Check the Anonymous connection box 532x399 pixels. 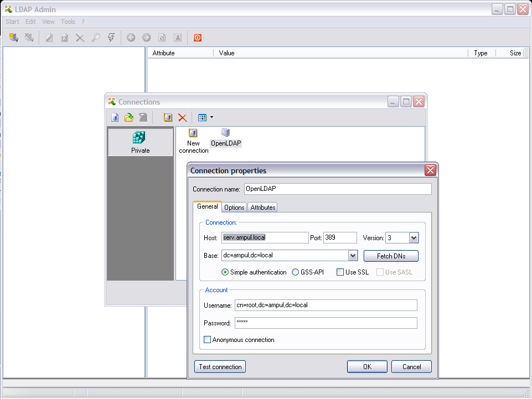coord(208,340)
